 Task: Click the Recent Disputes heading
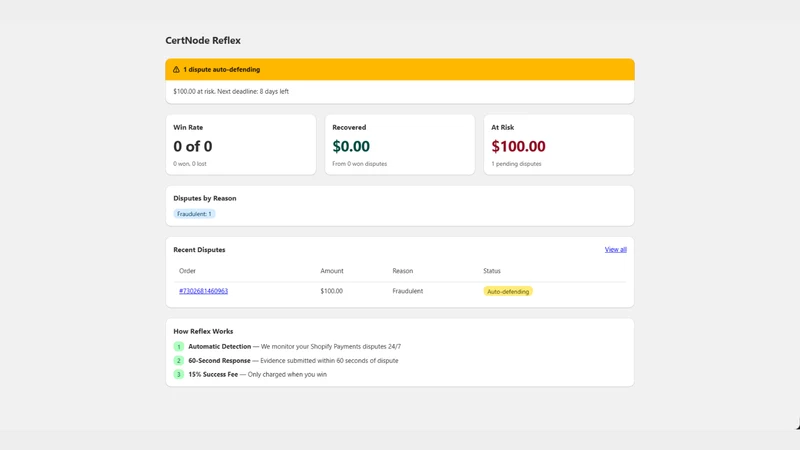(x=199, y=249)
